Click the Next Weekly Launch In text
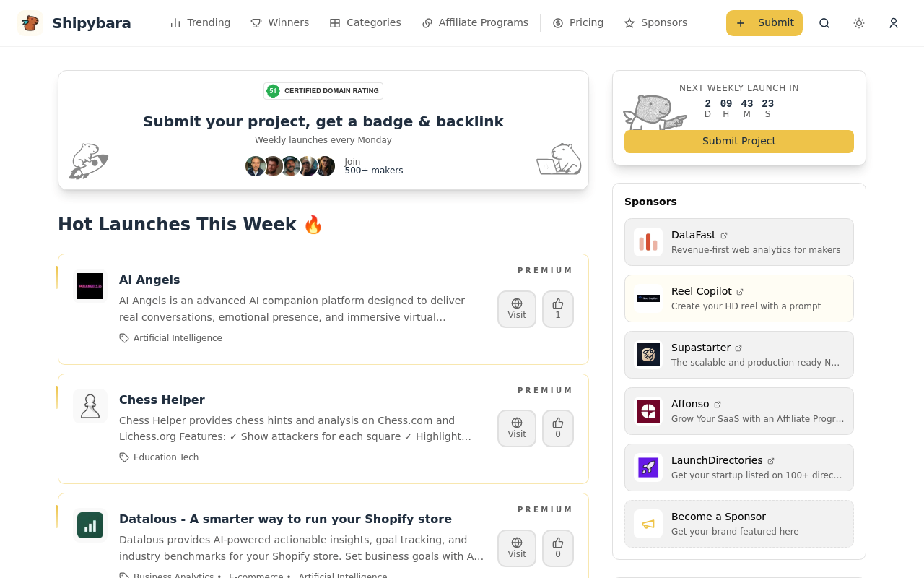 click(739, 88)
